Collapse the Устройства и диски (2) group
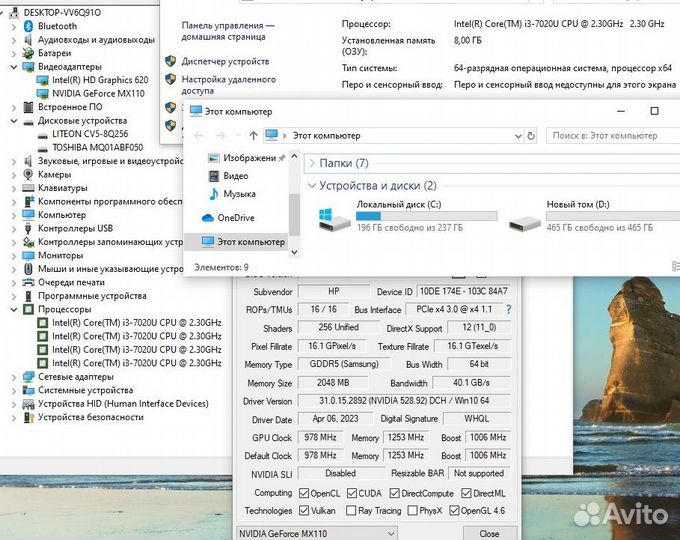This screenshot has width=680, height=540. [x=312, y=186]
